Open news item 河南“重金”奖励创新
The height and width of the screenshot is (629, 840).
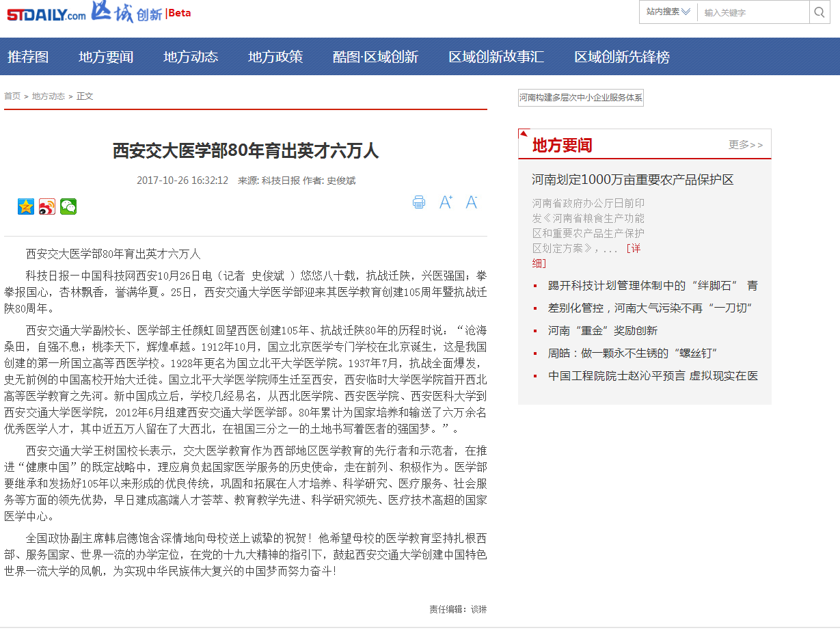[602, 331]
